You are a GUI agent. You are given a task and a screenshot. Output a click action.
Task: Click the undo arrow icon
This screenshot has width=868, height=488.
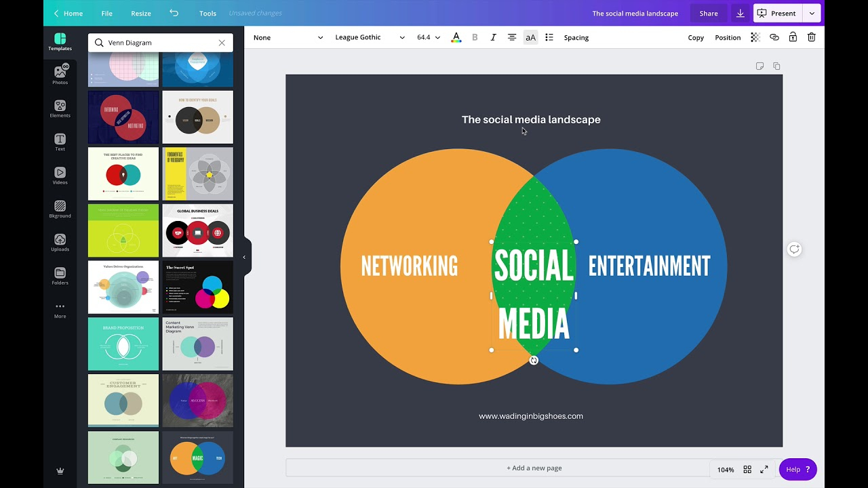[174, 13]
